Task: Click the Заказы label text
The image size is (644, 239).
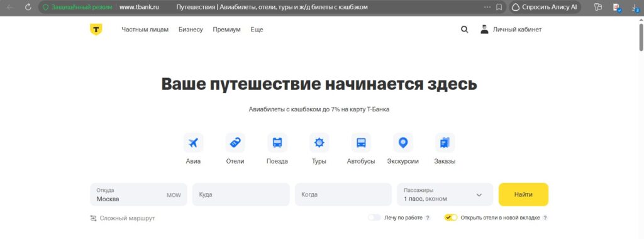Action: pos(445,162)
